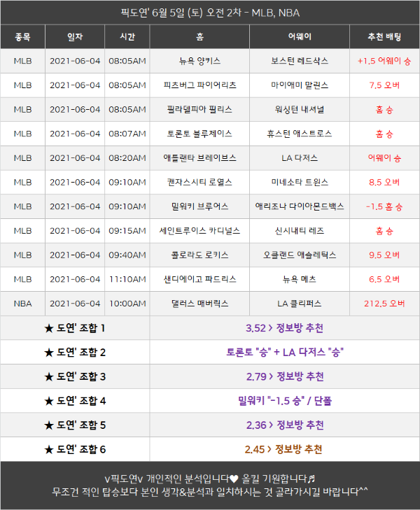Click '홈 승' in the 필라델피아 row
This screenshot has height=510, width=420.
pyautogui.click(x=384, y=110)
